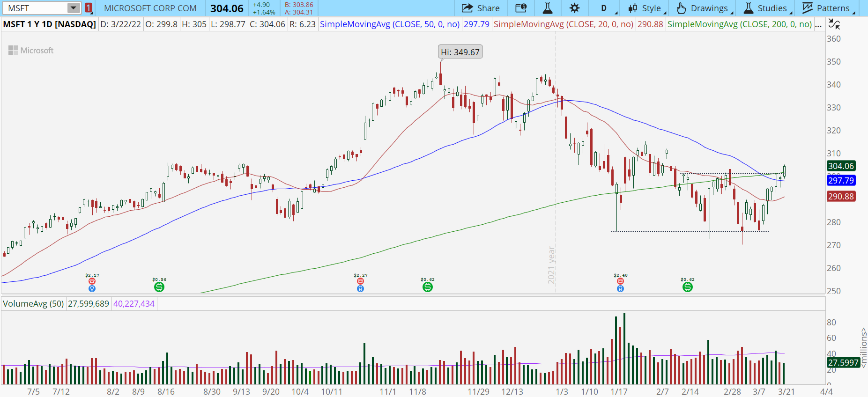Click the R: 6.23 range value

click(303, 24)
